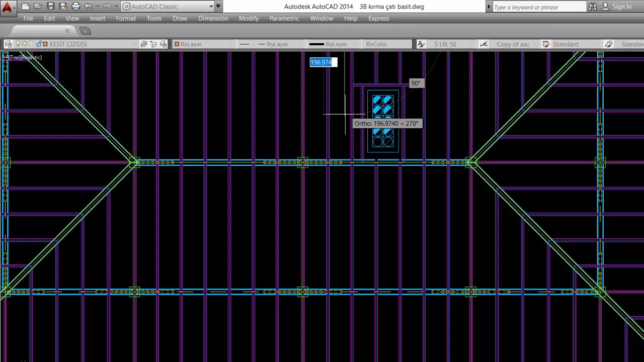Open the View menu
This screenshot has width=644, height=362.
[x=72, y=18]
